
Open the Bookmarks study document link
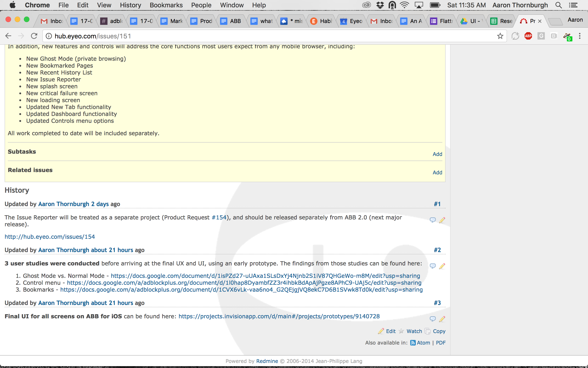tap(241, 290)
